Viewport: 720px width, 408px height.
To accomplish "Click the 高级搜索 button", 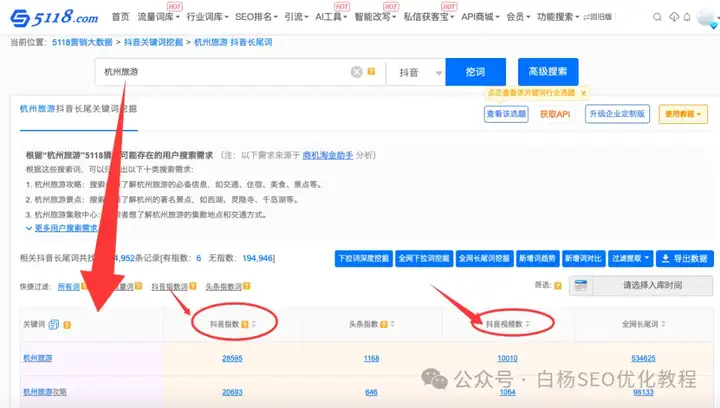I will coord(548,72).
